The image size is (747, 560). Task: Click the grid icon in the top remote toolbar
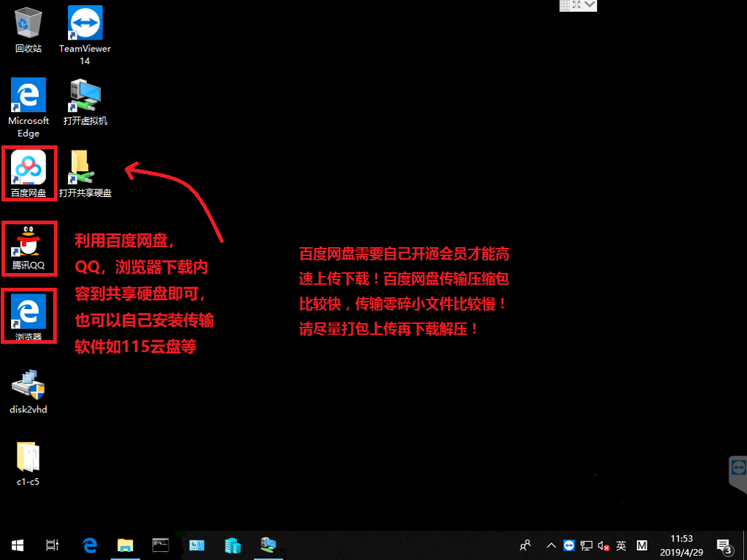point(565,4)
